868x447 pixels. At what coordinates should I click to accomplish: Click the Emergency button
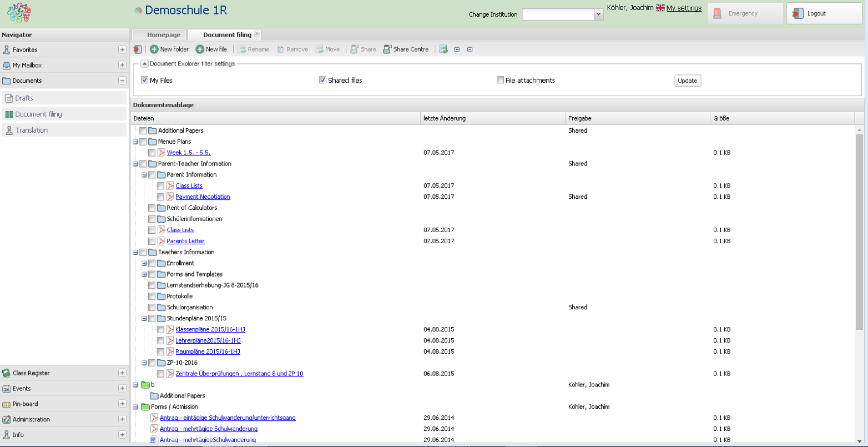(744, 13)
